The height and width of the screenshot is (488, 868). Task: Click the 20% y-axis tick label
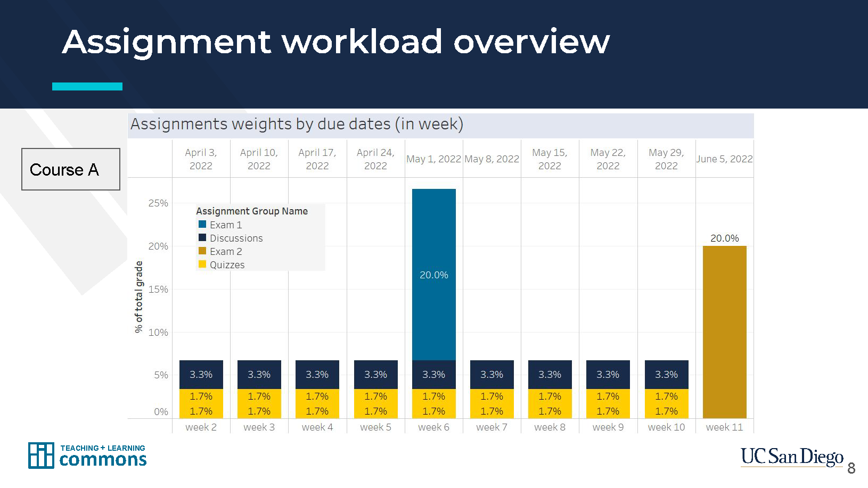coord(158,246)
